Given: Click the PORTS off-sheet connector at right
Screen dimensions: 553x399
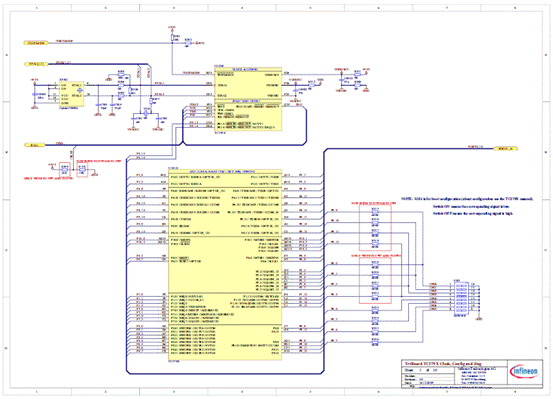Looking at the screenshot, I should click(x=505, y=149).
